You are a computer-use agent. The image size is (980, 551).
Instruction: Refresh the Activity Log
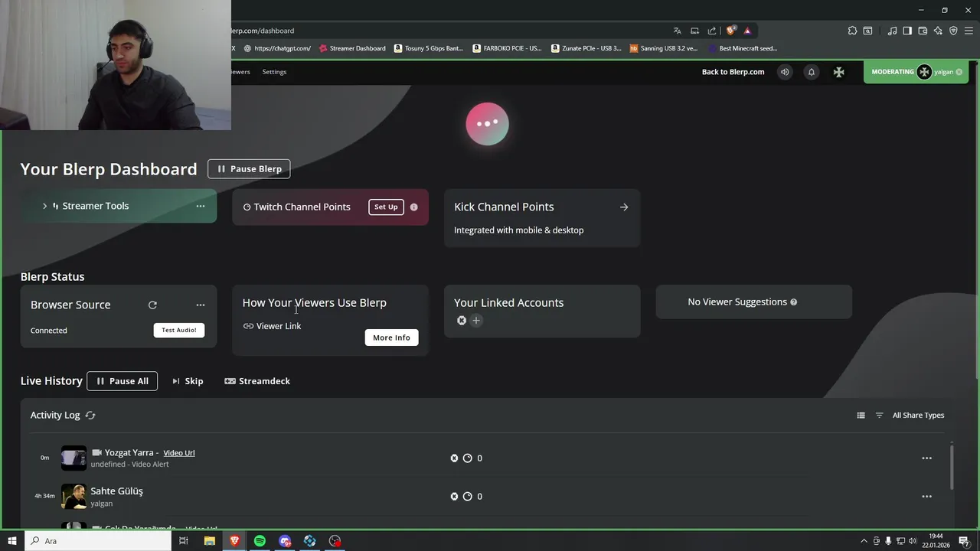(90, 415)
